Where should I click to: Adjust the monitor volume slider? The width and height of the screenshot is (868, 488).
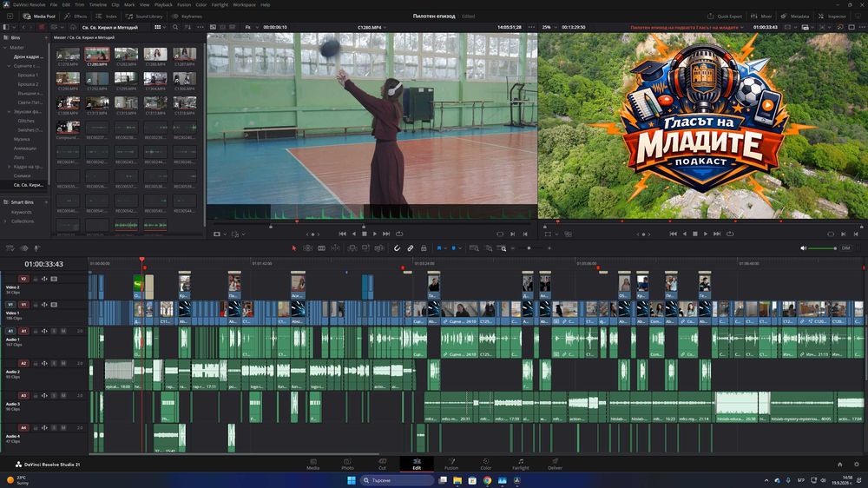[x=823, y=248]
